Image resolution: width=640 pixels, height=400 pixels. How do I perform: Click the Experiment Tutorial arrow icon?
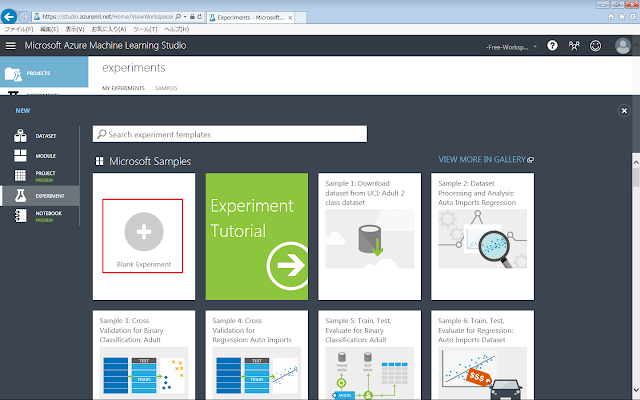pyautogui.click(x=288, y=265)
